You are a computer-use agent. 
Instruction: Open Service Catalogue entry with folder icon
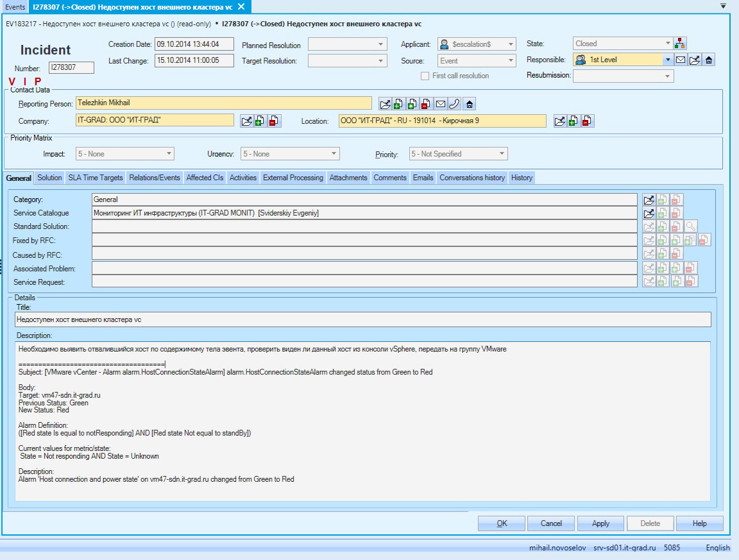pos(649,213)
